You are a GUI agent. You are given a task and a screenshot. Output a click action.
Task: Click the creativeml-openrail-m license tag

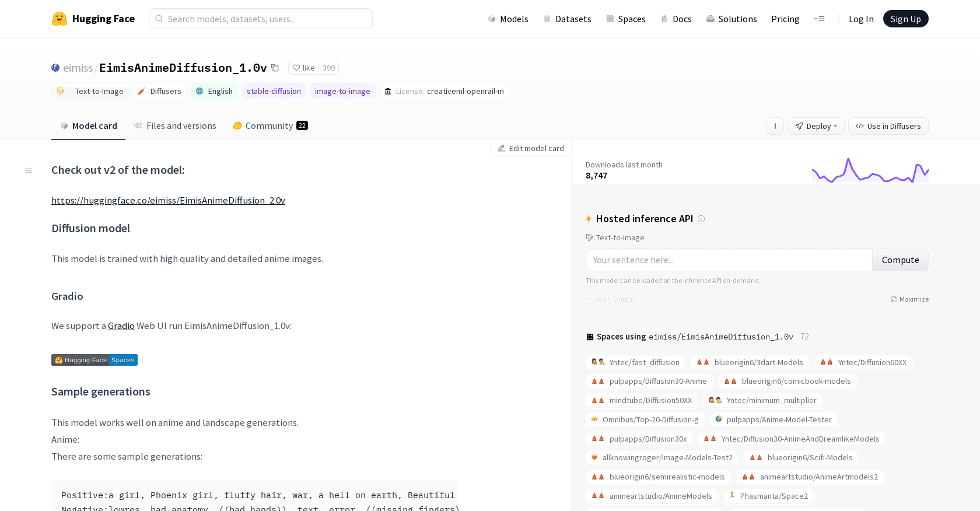444,91
